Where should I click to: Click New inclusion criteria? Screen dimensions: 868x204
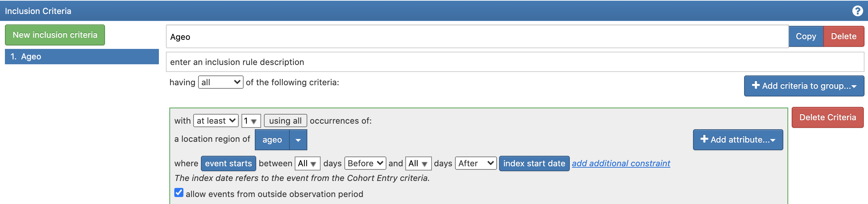[55, 35]
